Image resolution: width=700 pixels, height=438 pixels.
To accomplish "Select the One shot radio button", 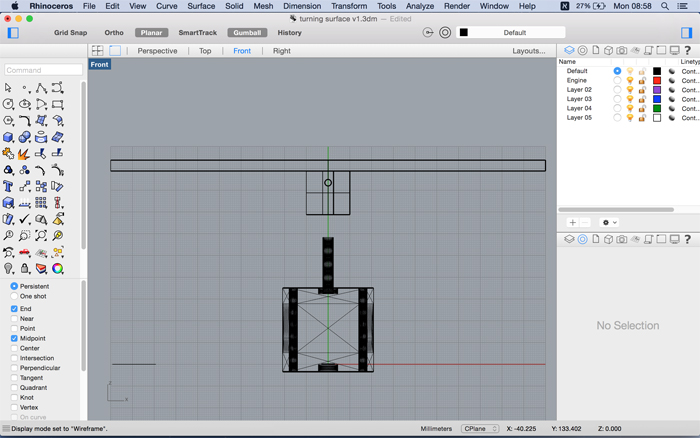I will coord(14,296).
